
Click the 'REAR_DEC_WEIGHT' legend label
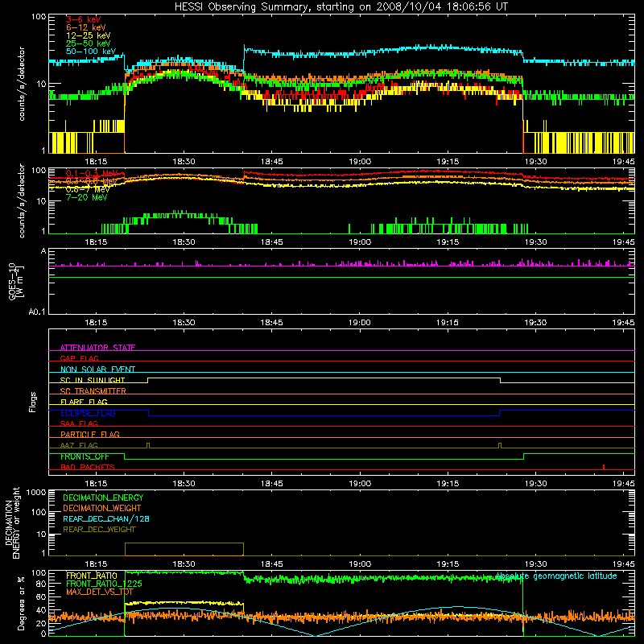[x=99, y=530]
